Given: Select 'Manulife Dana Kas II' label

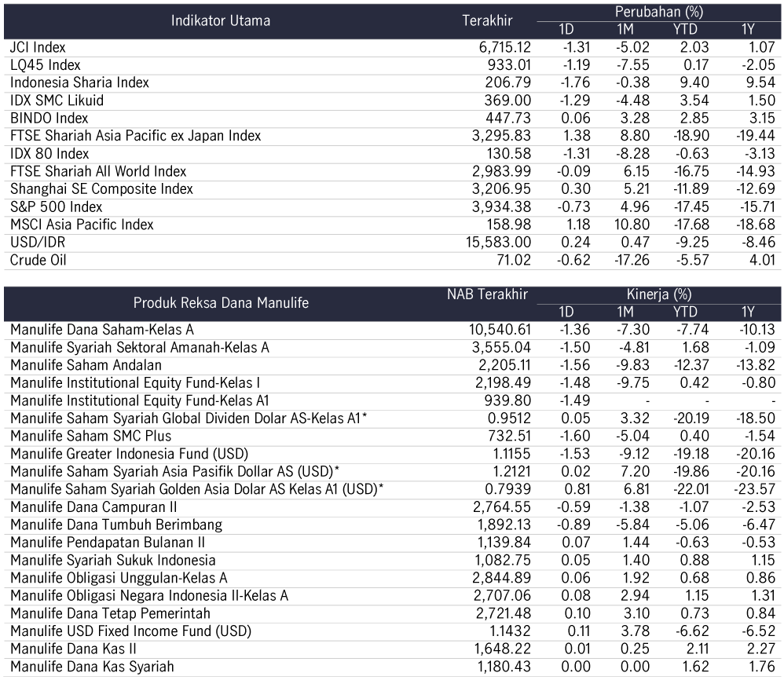Looking at the screenshot, I should pyautogui.click(x=73, y=649).
